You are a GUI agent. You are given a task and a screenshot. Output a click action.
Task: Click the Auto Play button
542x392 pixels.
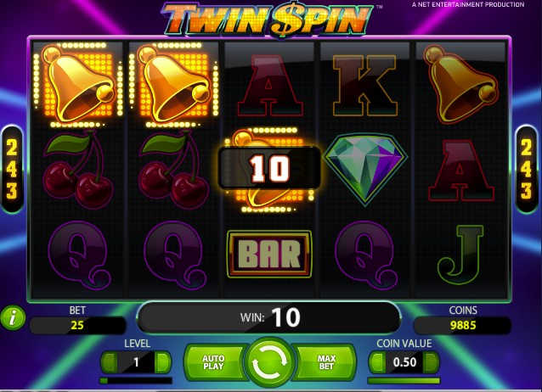(214, 362)
